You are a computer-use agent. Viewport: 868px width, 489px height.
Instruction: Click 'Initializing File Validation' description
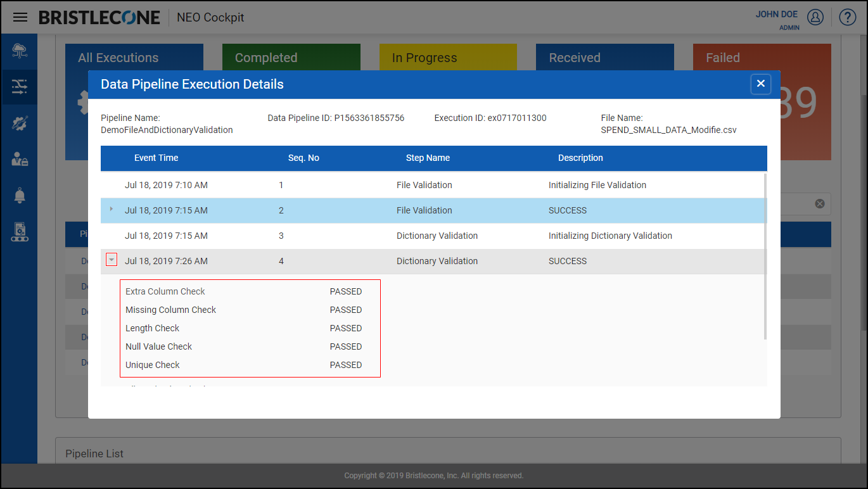597,185
